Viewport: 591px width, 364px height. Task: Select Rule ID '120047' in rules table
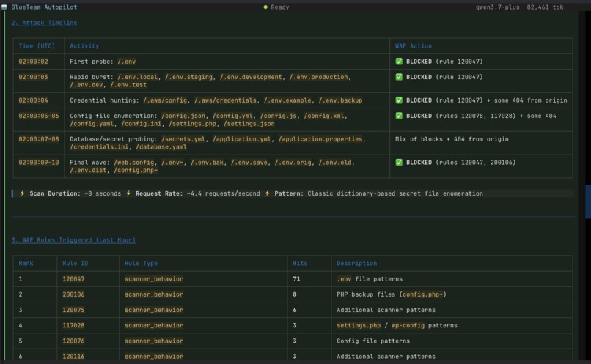click(73, 279)
